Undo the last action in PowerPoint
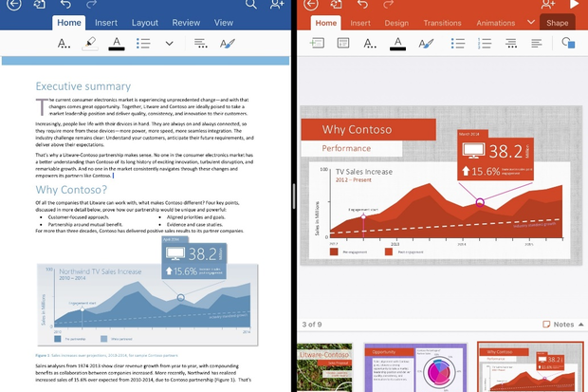 click(x=362, y=4)
